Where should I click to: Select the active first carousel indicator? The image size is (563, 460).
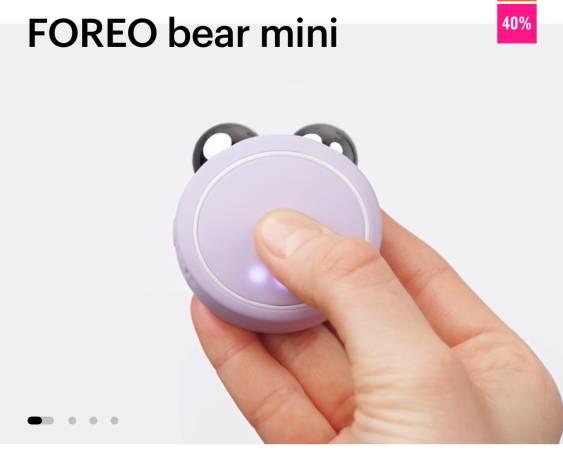[x=41, y=420]
